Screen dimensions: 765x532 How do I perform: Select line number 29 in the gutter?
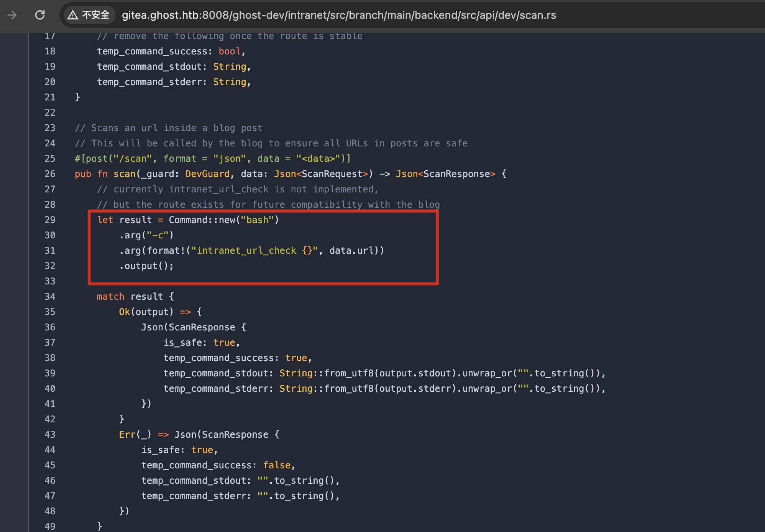[x=50, y=220]
